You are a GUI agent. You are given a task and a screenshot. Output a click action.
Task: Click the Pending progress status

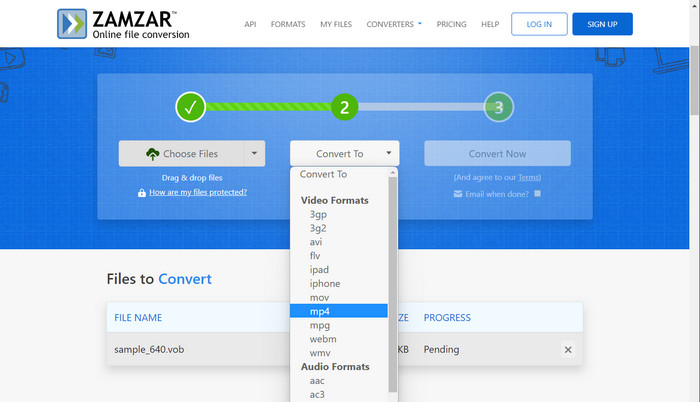point(441,349)
